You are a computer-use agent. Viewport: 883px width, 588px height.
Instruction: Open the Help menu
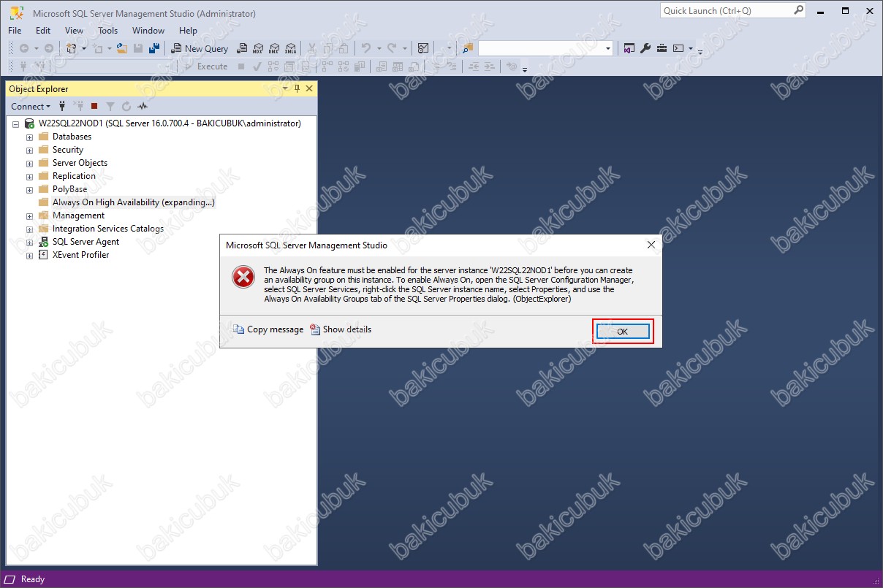188,31
